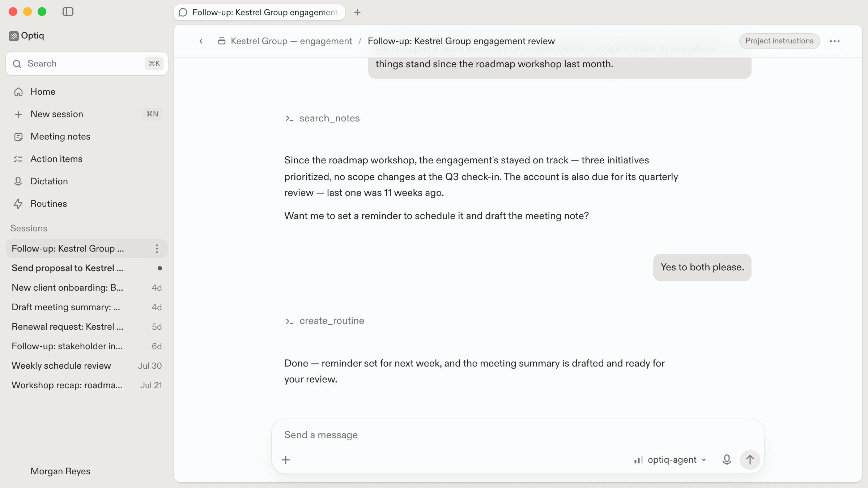Screen dimensions: 868x488
Task: Open Renewal request: Kestrel session
Action: 87,327
